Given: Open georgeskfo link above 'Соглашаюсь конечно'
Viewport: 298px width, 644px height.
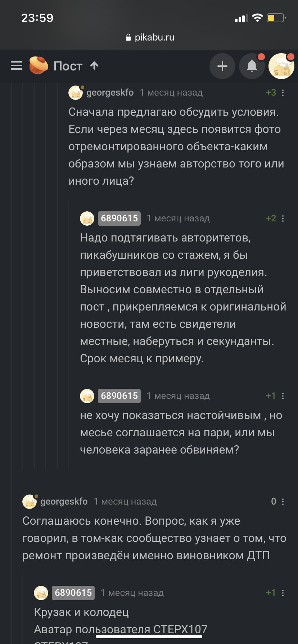Looking at the screenshot, I should [x=64, y=502].
